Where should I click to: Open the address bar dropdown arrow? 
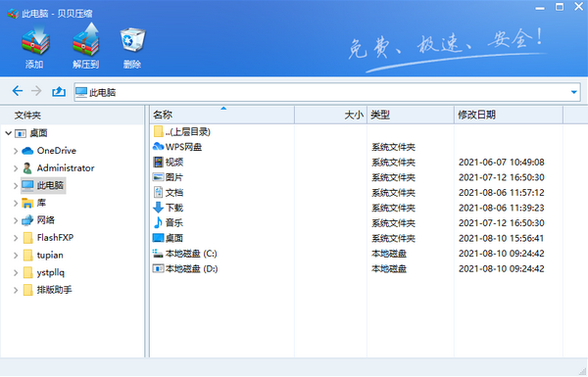tap(573, 92)
